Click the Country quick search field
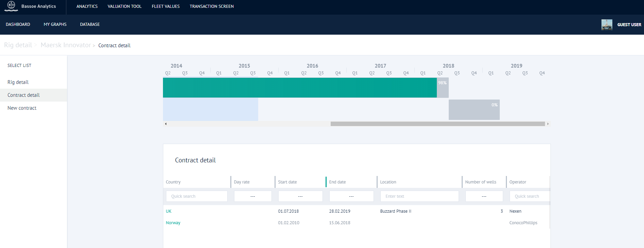Image resolution: width=644 pixels, height=248 pixels. pos(197,196)
